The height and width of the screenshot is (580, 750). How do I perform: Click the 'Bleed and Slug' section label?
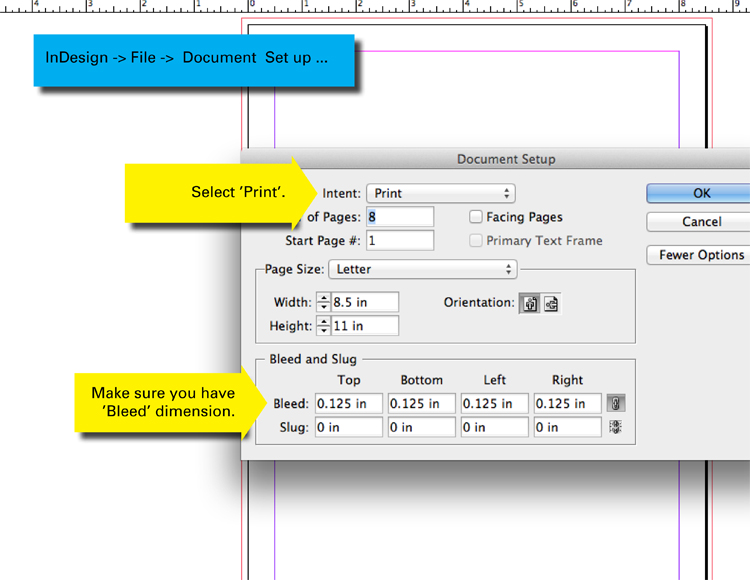pyautogui.click(x=313, y=359)
